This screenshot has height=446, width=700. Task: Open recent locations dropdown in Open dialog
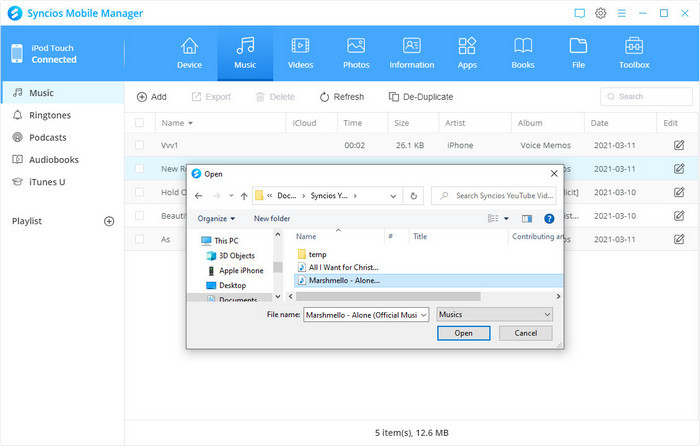pyautogui.click(x=231, y=196)
